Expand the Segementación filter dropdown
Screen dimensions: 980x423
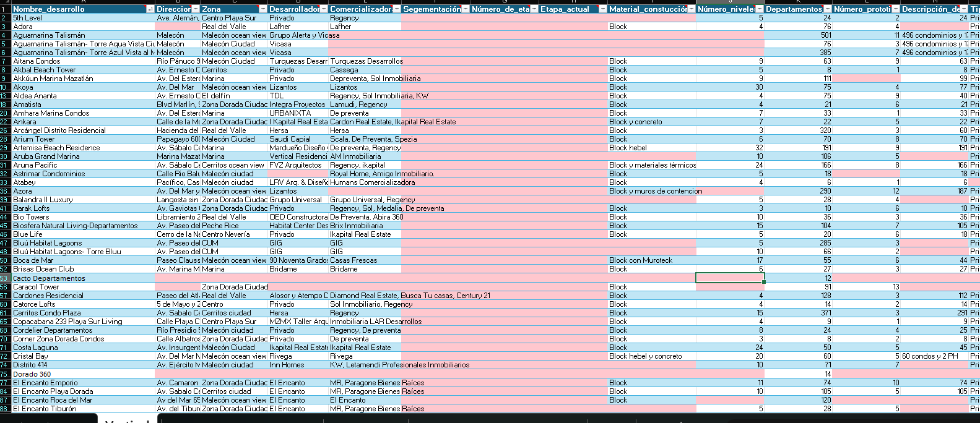465,9
